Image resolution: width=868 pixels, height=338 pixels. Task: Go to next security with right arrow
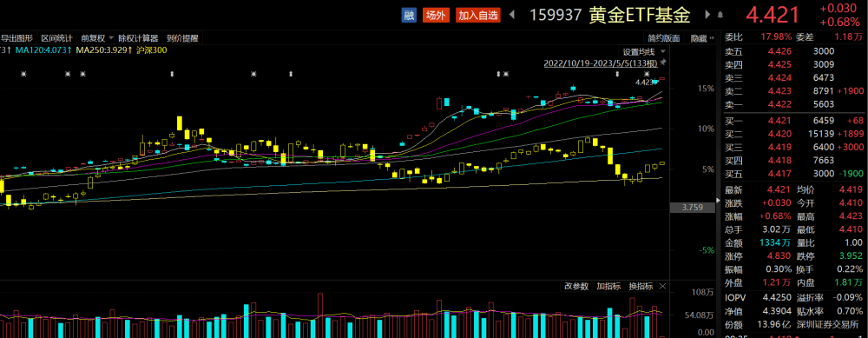[708, 15]
